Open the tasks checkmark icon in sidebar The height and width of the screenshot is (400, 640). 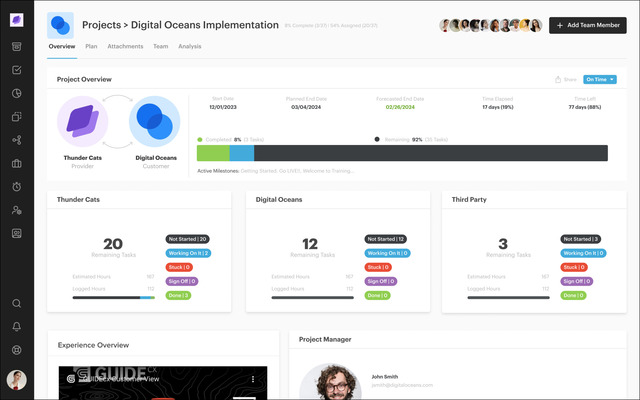click(17, 70)
